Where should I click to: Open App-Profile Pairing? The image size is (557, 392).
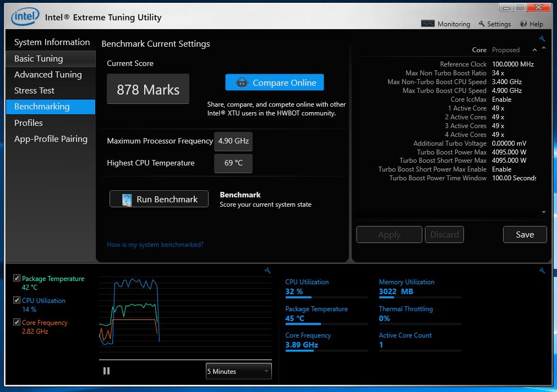51,139
